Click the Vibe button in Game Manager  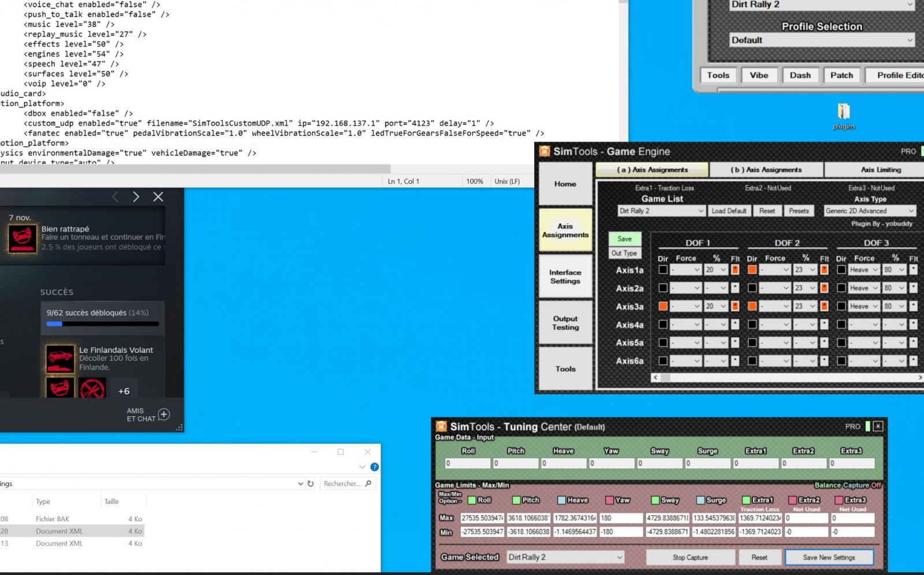click(759, 75)
